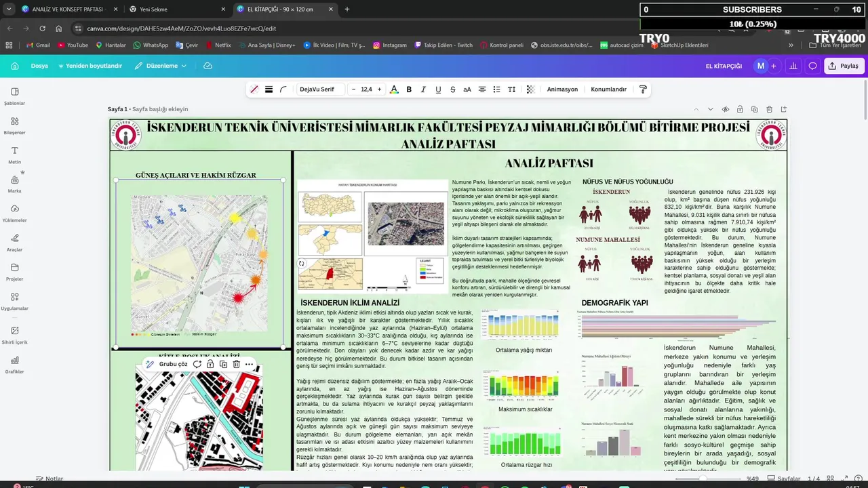Click the Magic edit pencil icon

(150, 364)
